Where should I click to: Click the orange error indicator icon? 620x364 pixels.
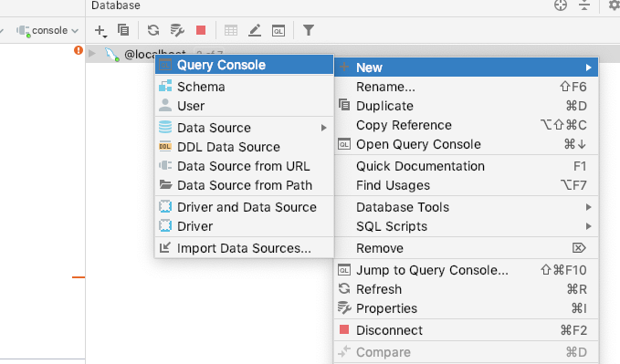(x=79, y=50)
